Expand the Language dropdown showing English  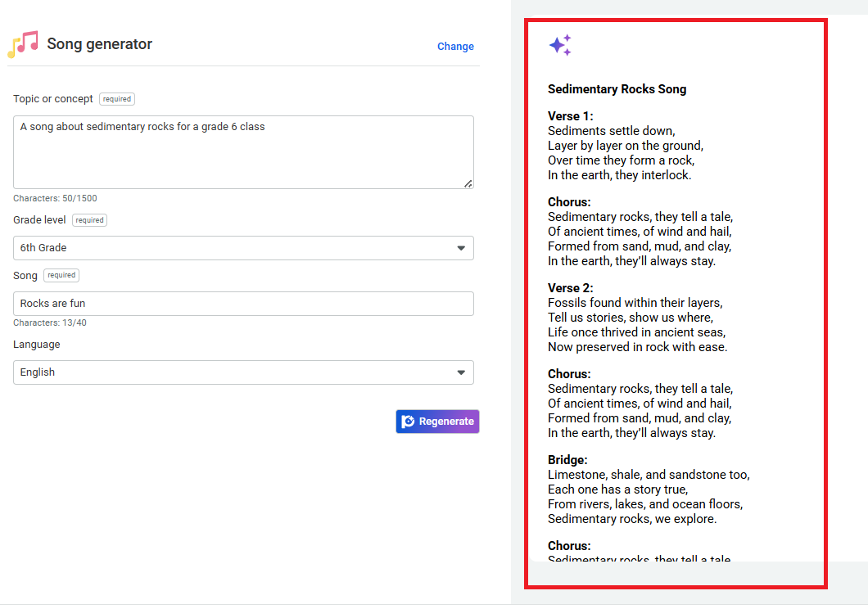coord(243,372)
